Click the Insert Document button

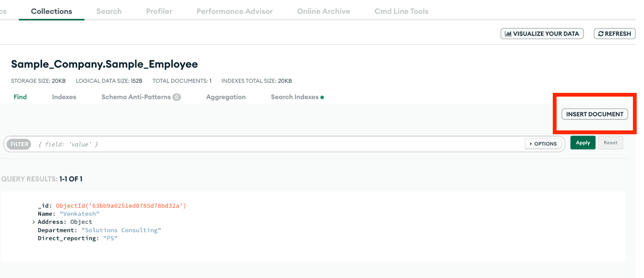point(594,114)
